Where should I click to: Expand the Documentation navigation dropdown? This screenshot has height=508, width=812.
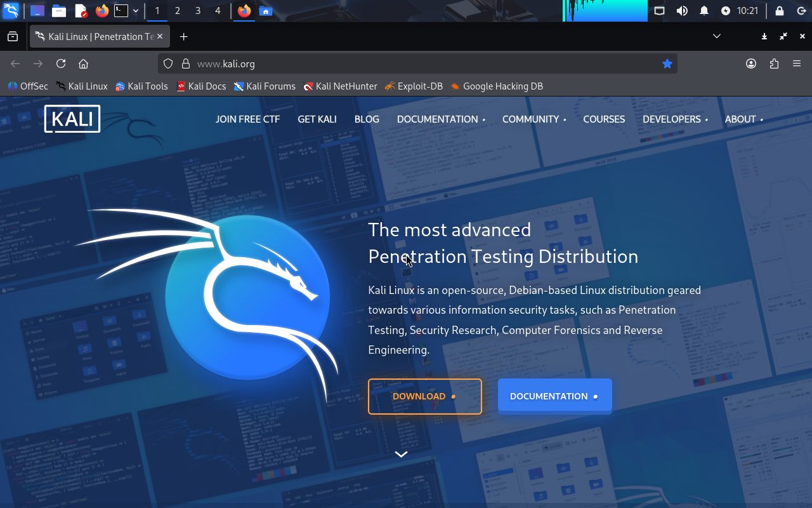(440, 119)
